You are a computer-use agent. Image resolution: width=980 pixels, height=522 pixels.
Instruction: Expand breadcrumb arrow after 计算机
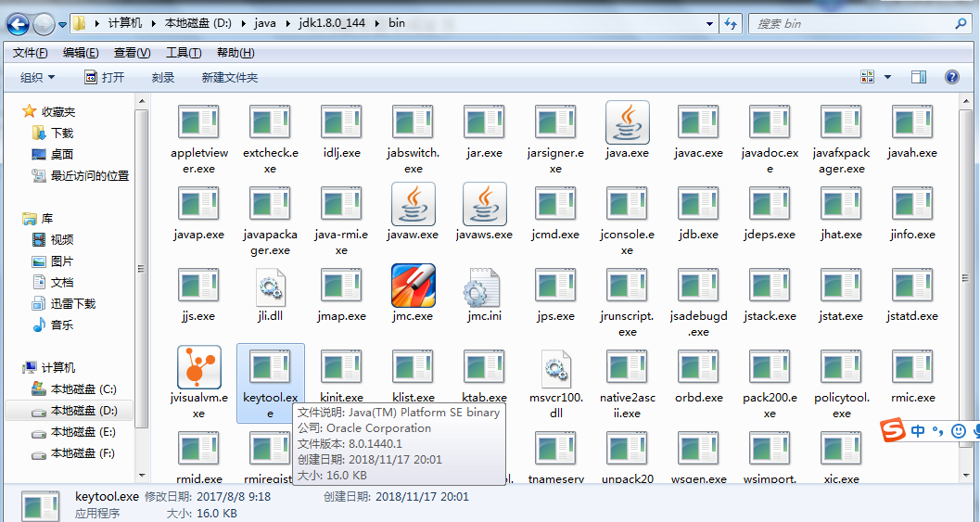pyautogui.click(x=153, y=24)
